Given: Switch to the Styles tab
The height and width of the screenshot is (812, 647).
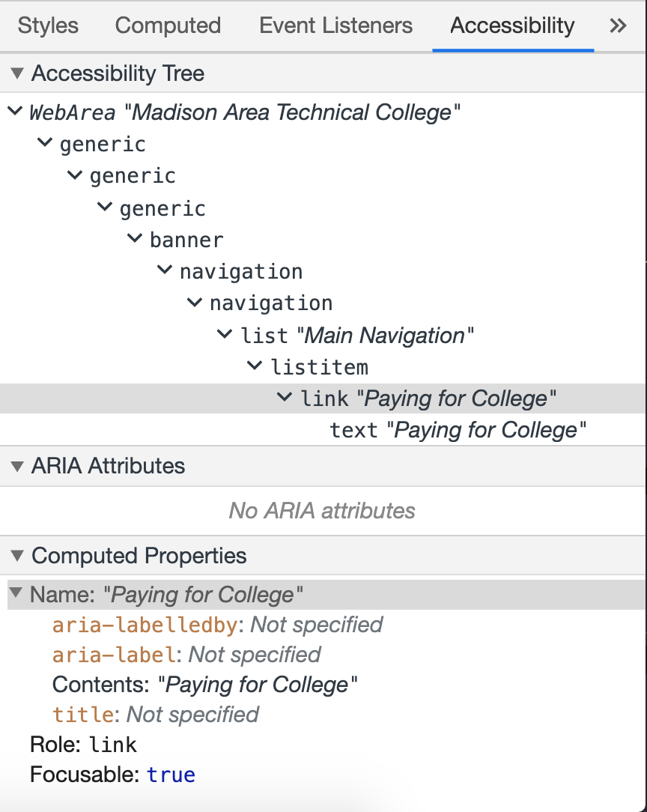Looking at the screenshot, I should pyautogui.click(x=47, y=25).
